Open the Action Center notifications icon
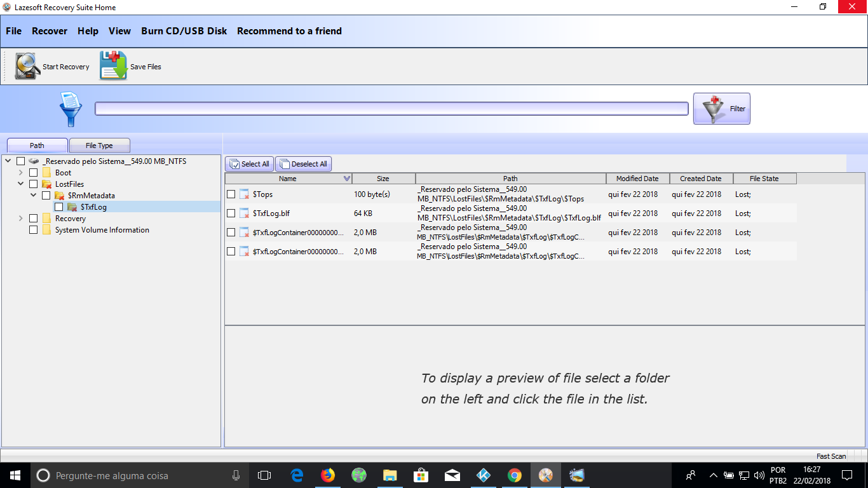The height and width of the screenshot is (488, 868). coord(847,475)
